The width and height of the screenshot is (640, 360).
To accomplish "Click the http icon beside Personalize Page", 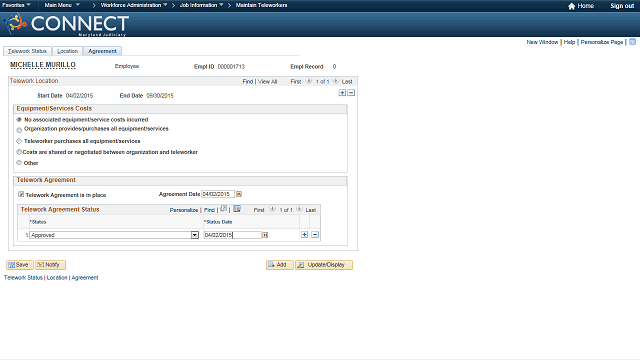I will [632, 42].
